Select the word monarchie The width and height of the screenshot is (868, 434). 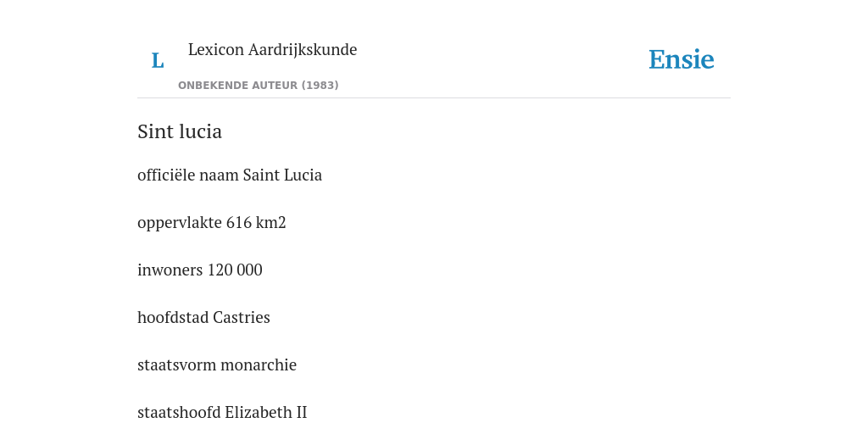click(259, 365)
